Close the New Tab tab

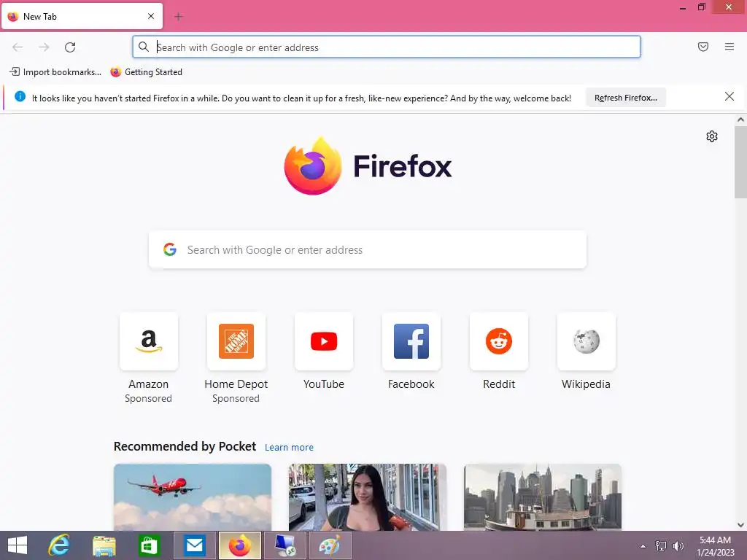coord(151,16)
